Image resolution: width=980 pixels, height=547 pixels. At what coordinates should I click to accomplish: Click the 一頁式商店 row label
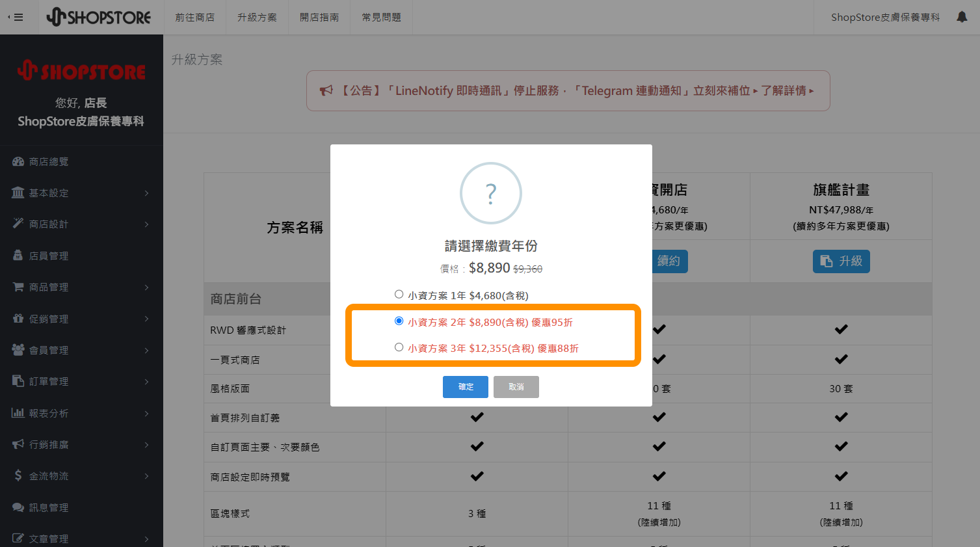point(235,360)
